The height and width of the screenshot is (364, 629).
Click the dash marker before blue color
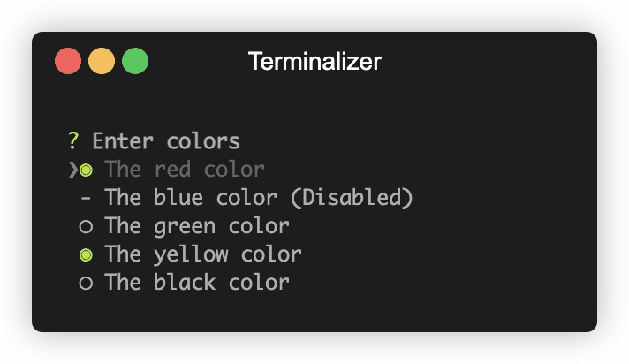(86, 198)
